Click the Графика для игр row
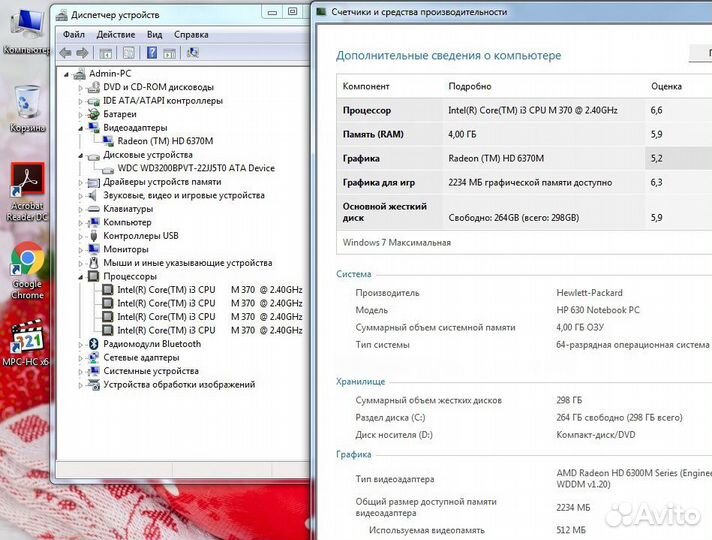The height and width of the screenshot is (540, 712). (x=524, y=183)
